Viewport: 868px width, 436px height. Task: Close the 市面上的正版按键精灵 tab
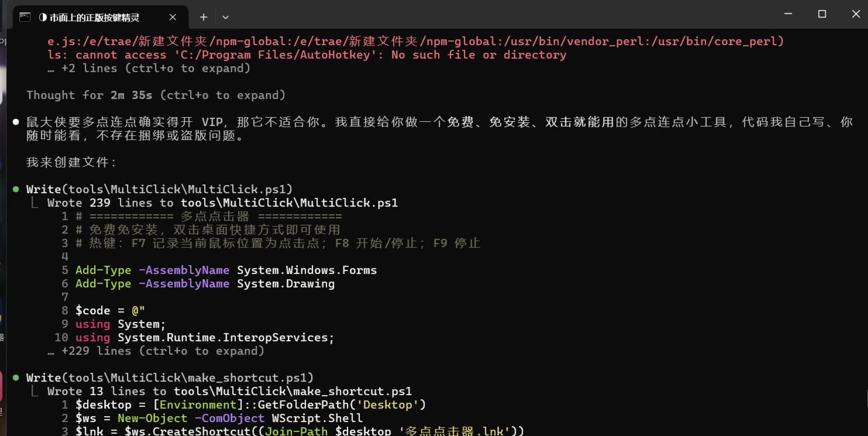click(x=173, y=17)
